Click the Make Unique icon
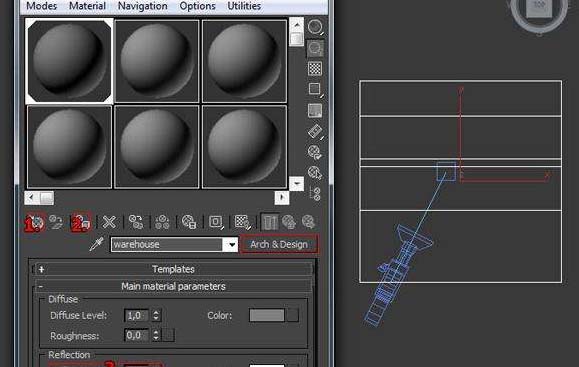 [x=162, y=222]
